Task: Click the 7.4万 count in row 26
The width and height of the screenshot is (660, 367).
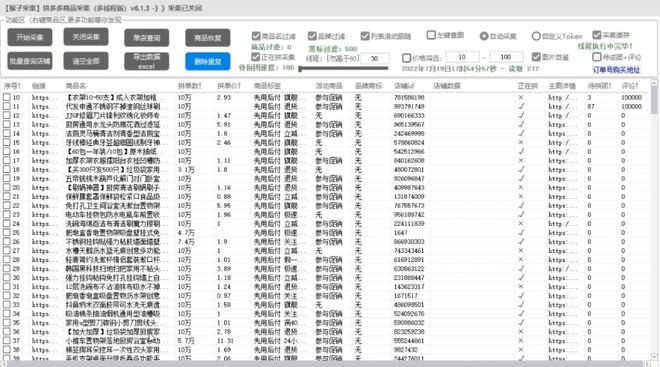Action: 186,242
